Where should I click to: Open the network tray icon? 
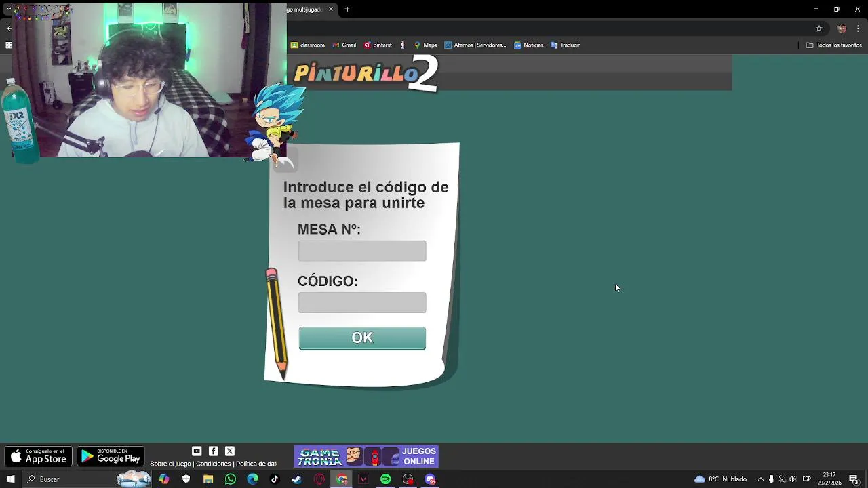(x=782, y=479)
